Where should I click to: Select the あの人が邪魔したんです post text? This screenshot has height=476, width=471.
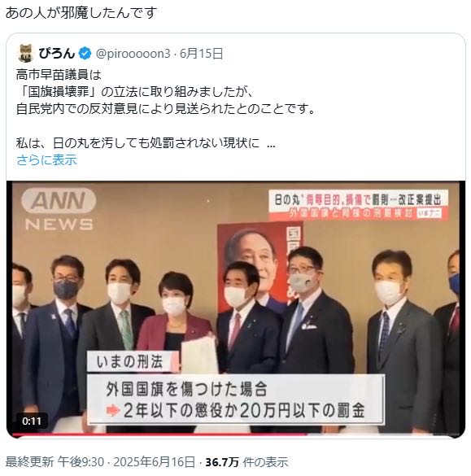pyautogui.click(x=81, y=13)
